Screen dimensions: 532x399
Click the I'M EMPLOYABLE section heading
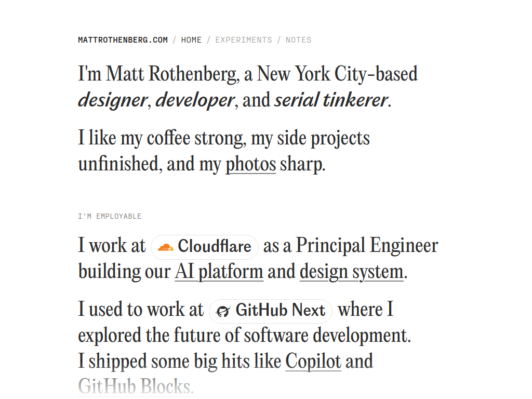110,217
